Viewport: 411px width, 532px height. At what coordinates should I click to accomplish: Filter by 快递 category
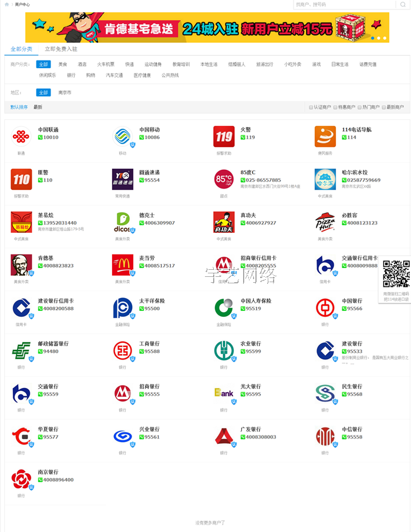click(129, 64)
